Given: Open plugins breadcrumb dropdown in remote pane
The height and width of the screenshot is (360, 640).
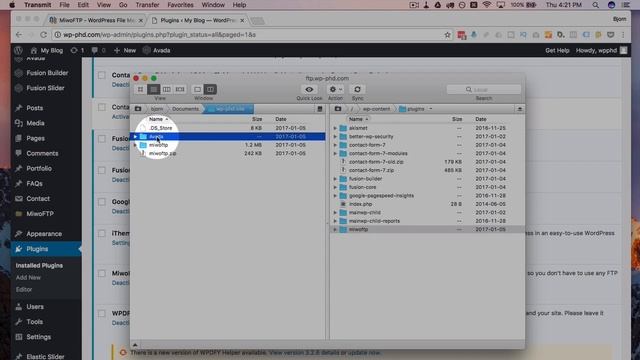Looking at the screenshot, I should pyautogui.click(x=430, y=109).
